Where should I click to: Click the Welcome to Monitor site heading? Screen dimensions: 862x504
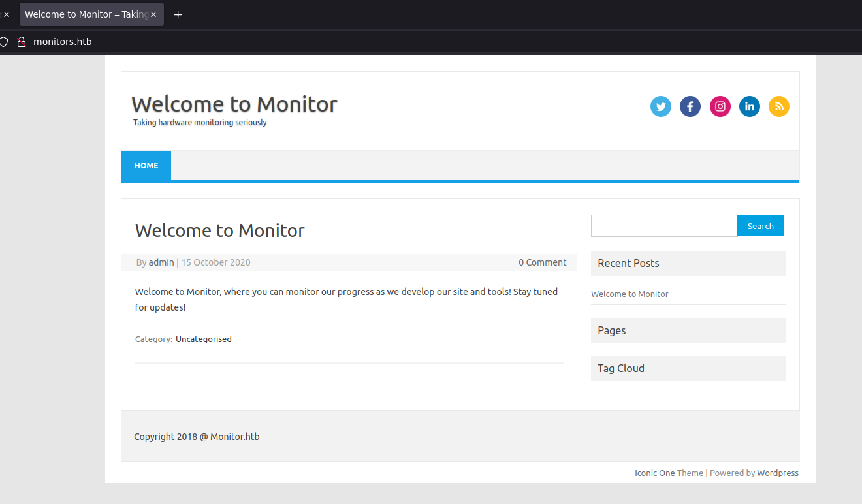tap(234, 104)
